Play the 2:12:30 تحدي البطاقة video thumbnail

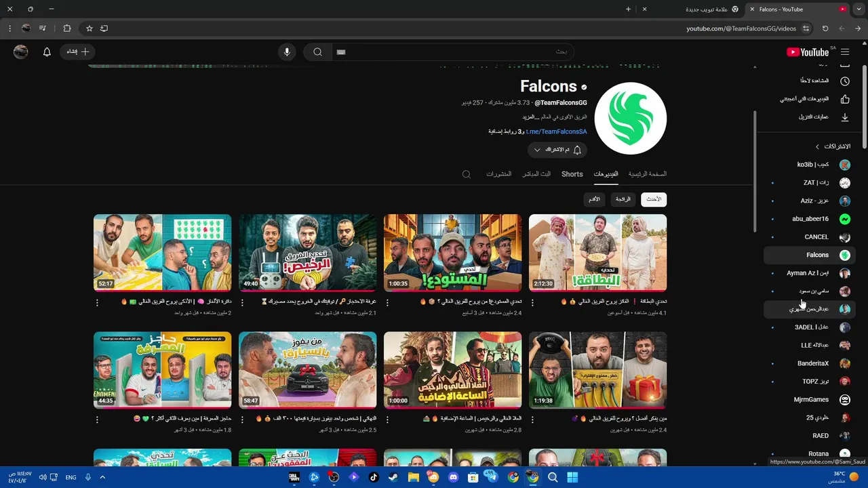click(597, 253)
